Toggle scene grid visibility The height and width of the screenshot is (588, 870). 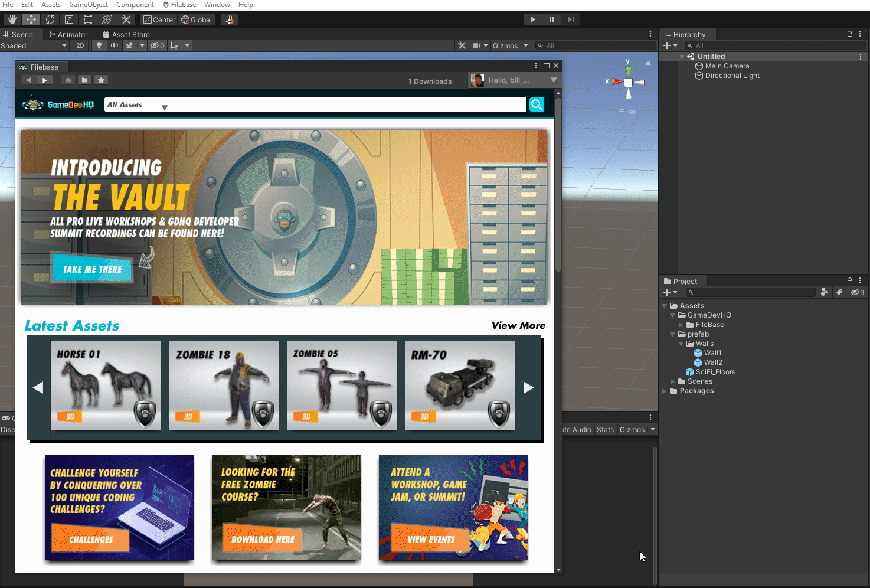pyautogui.click(x=174, y=45)
